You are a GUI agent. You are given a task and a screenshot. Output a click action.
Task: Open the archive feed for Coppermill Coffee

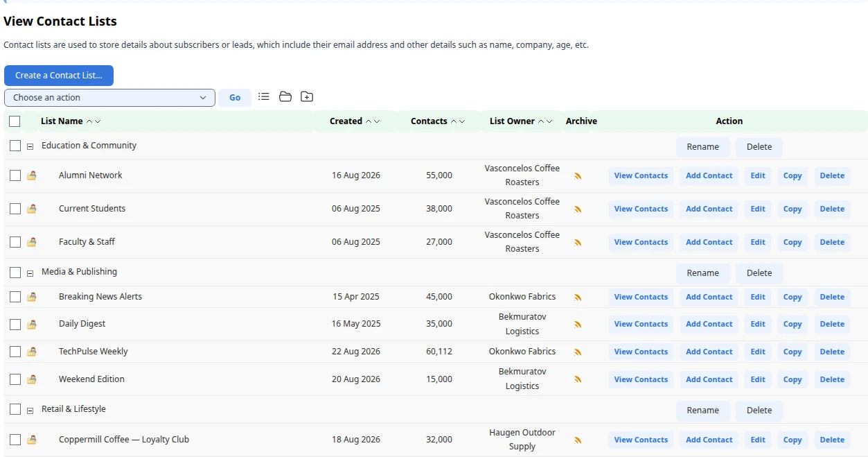point(578,440)
